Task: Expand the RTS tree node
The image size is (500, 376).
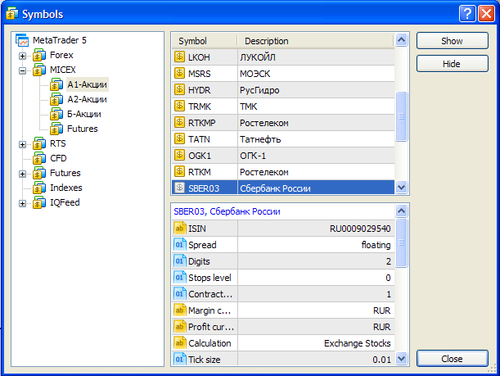Action: (x=22, y=144)
